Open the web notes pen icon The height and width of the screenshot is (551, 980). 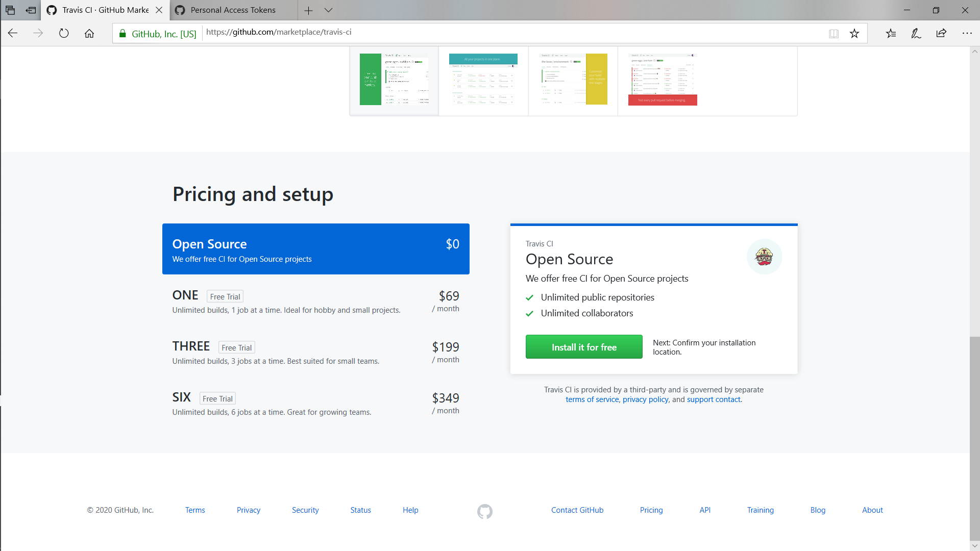(916, 34)
